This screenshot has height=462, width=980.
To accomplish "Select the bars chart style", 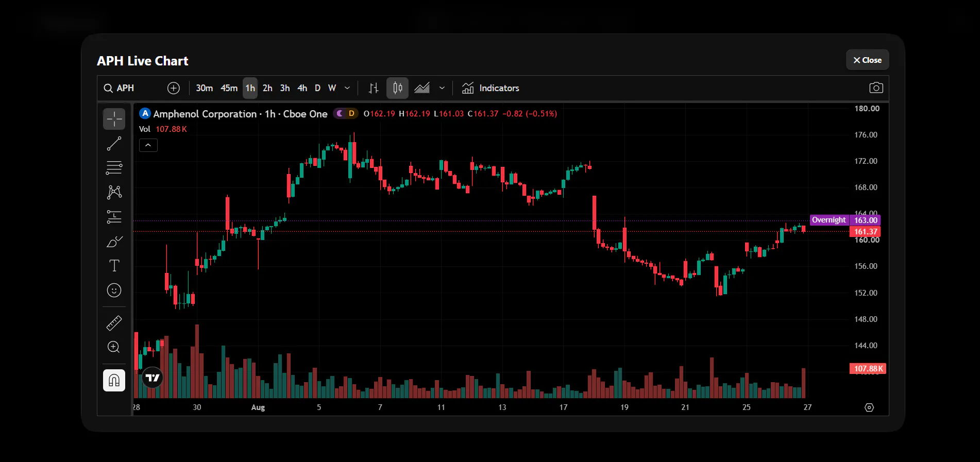I will point(374,88).
